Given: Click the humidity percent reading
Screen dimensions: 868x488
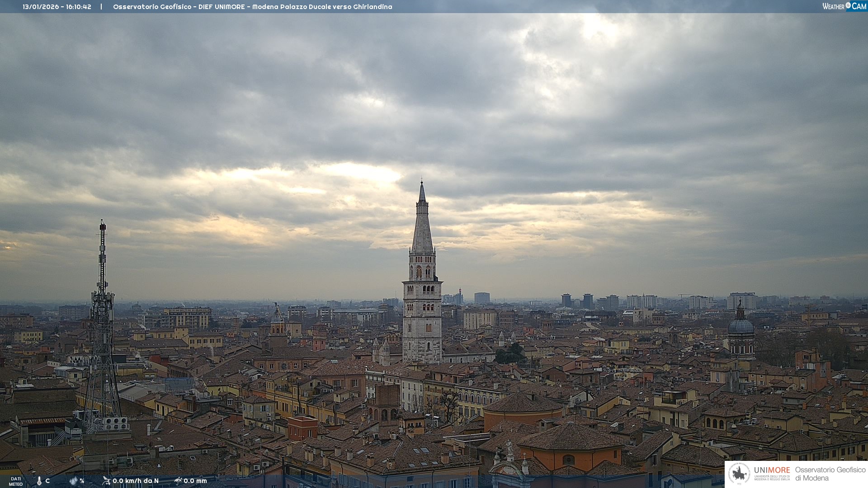Looking at the screenshot, I should click(82, 481).
